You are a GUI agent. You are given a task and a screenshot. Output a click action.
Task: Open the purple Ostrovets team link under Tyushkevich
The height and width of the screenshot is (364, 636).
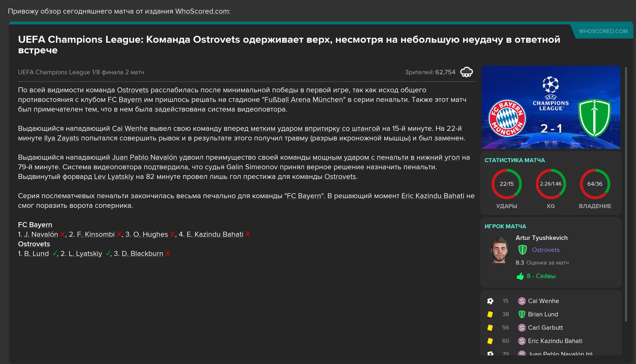pos(545,250)
